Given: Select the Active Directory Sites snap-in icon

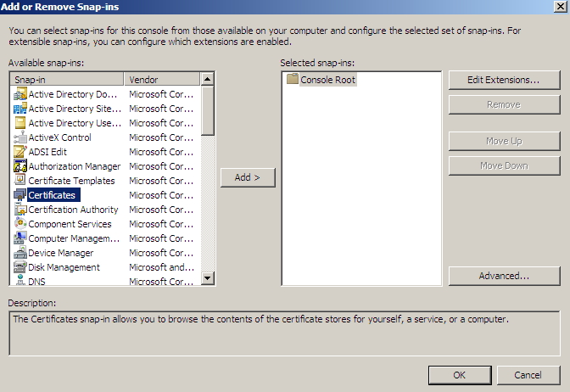Looking at the screenshot, I should coord(20,109).
